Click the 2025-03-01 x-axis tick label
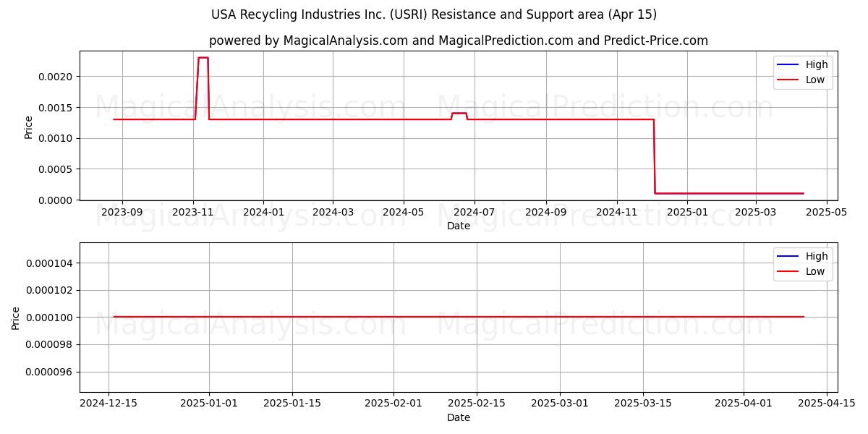 [561, 404]
